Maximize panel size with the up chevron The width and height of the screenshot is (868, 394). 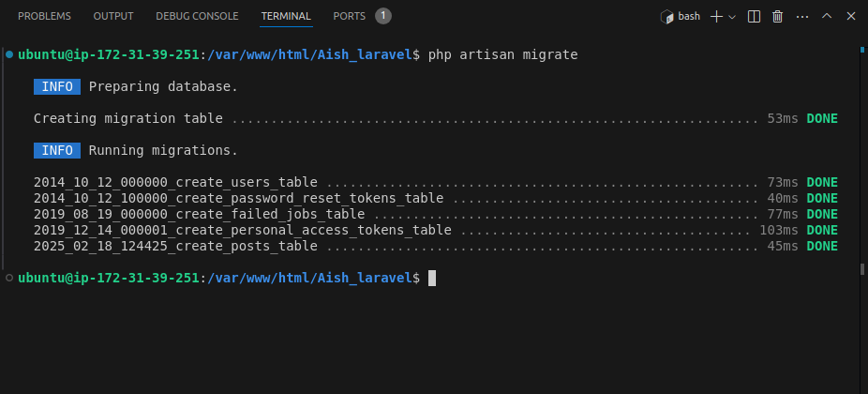coord(827,16)
